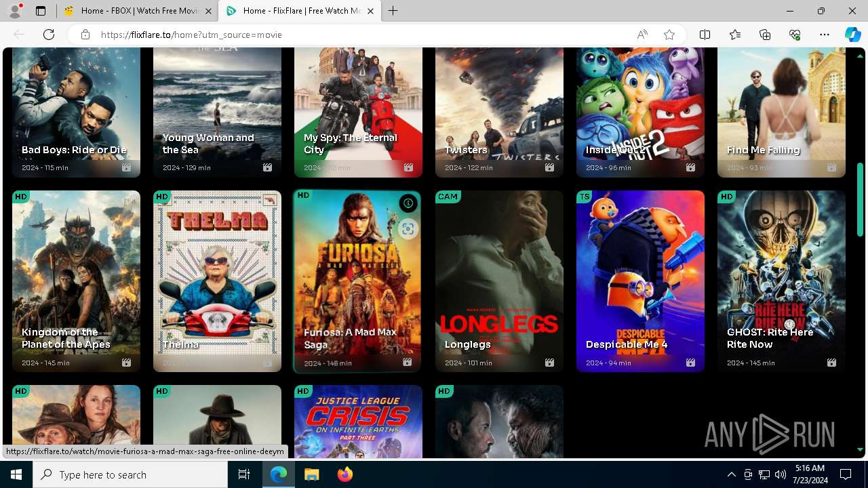This screenshot has width=868, height=488.
Task: Add a new browser tab
Action: point(393,11)
